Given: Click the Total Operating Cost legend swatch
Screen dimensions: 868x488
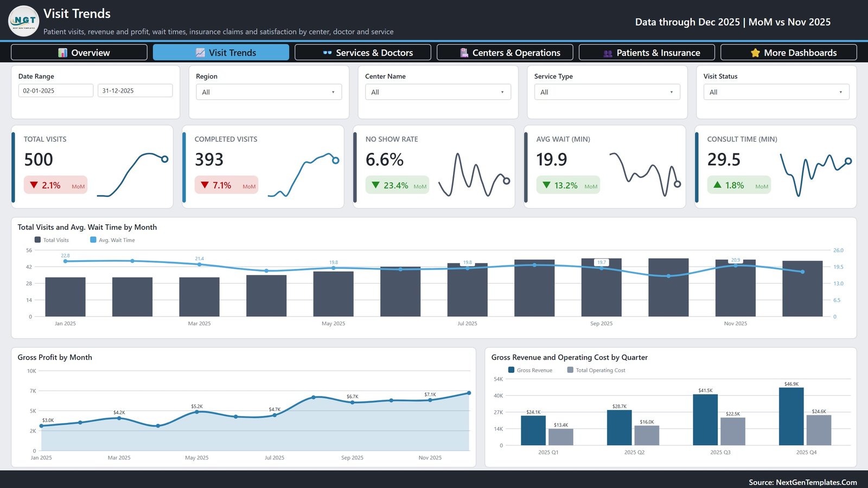Looking at the screenshot, I should [570, 370].
